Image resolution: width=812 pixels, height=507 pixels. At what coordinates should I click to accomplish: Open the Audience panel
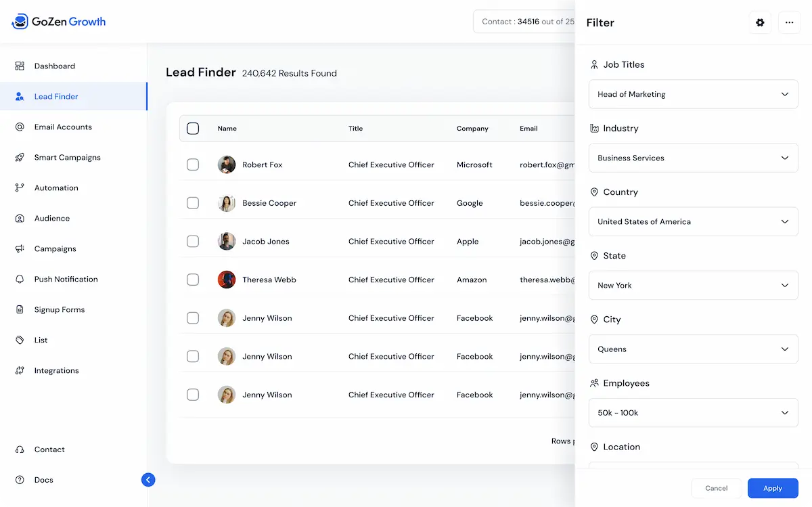(x=52, y=218)
